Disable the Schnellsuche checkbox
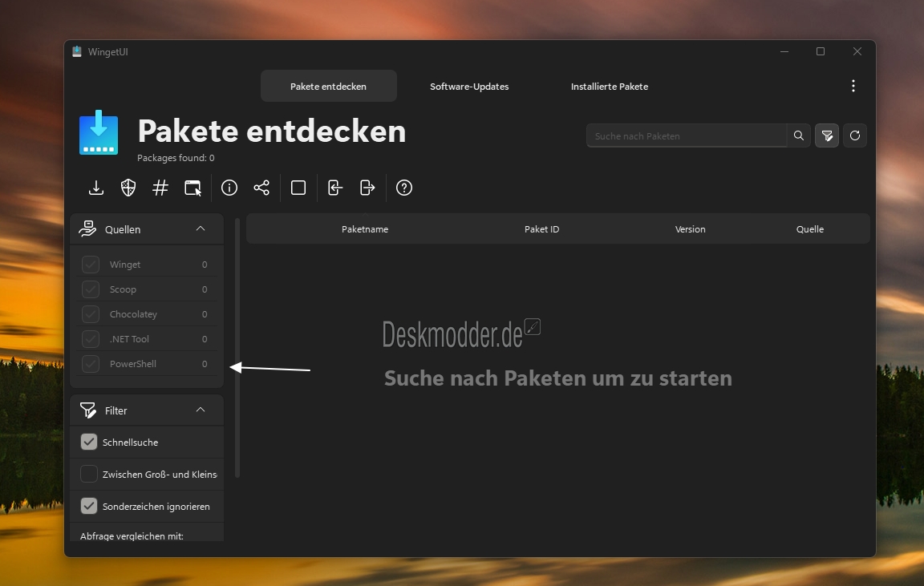 pos(89,442)
